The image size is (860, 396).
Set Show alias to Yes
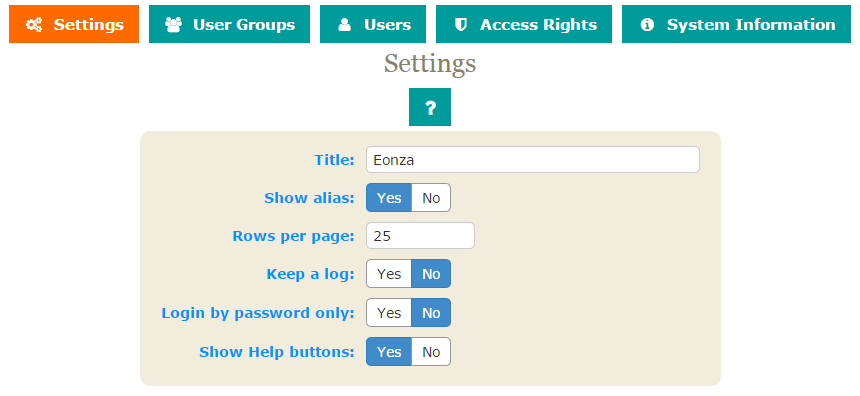[389, 197]
